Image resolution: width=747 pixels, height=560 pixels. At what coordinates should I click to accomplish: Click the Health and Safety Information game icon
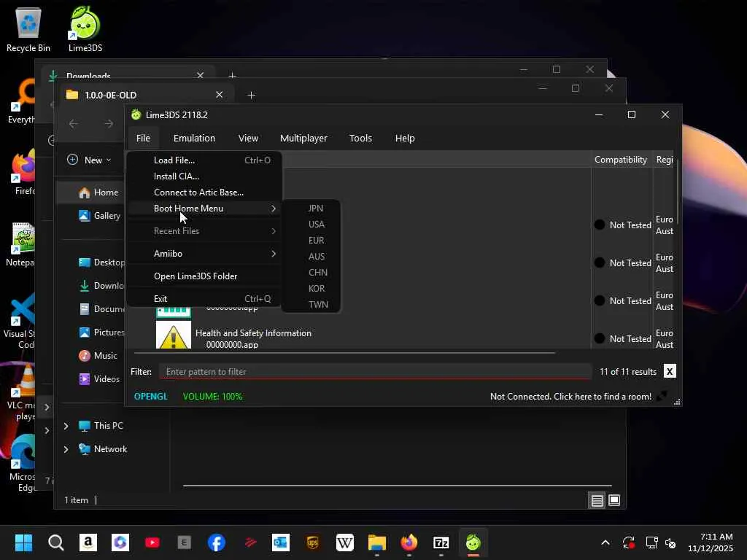click(x=174, y=336)
